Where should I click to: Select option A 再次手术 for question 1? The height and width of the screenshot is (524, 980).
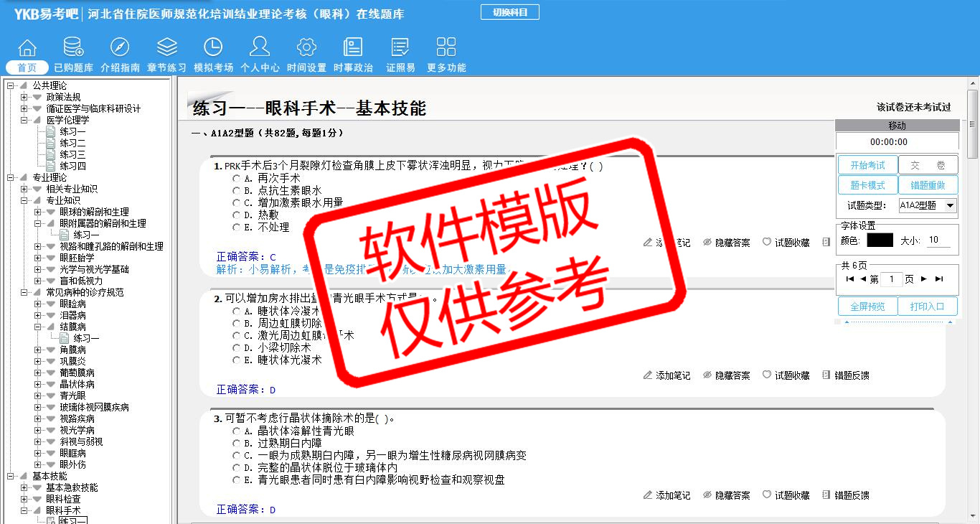coord(236,178)
